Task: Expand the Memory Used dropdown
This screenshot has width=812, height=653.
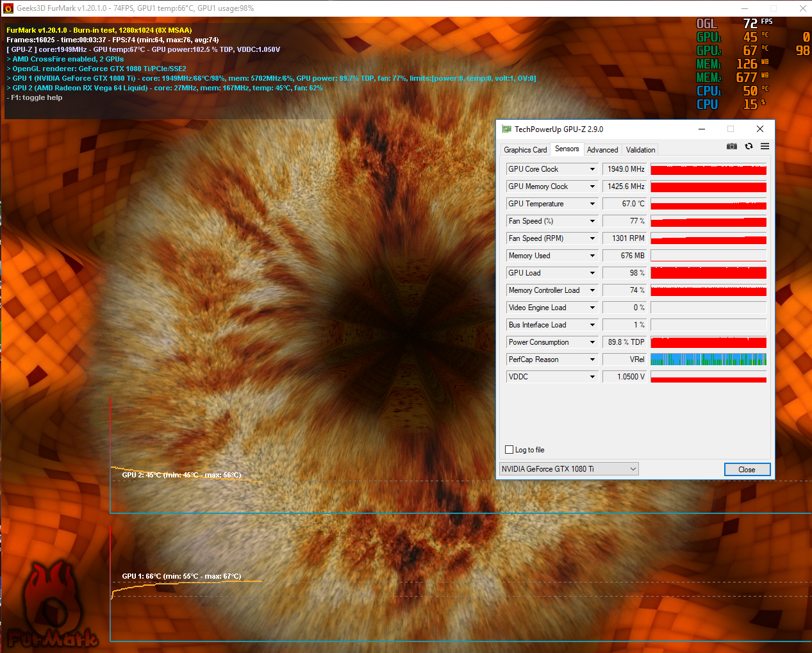Action: 592,256
